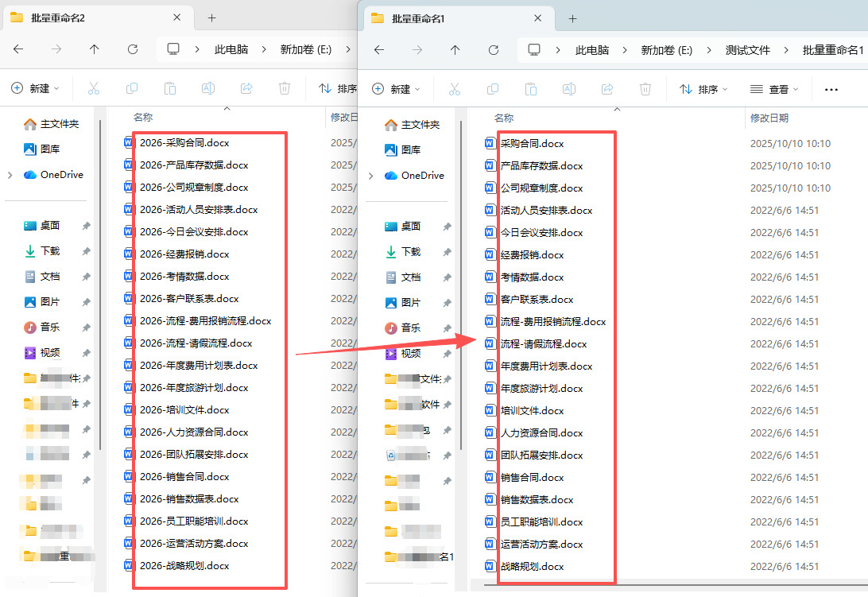
Task: Click 此电脑 in 批量重命名1 address bar
Action: tap(591, 50)
